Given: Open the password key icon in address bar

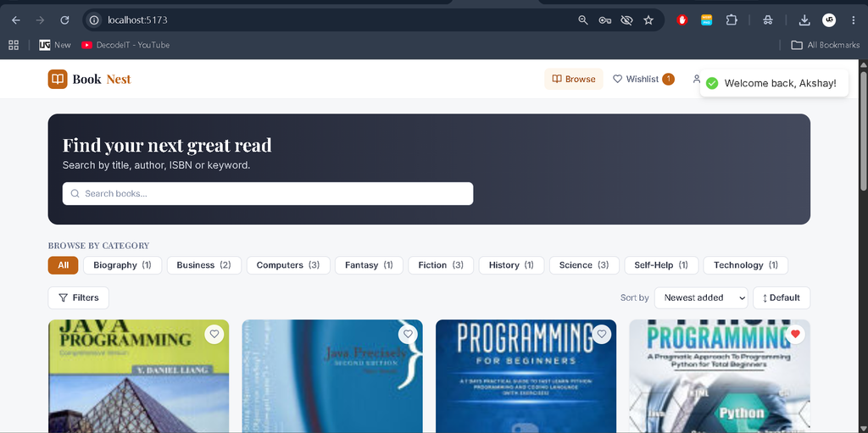Looking at the screenshot, I should pyautogui.click(x=605, y=20).
